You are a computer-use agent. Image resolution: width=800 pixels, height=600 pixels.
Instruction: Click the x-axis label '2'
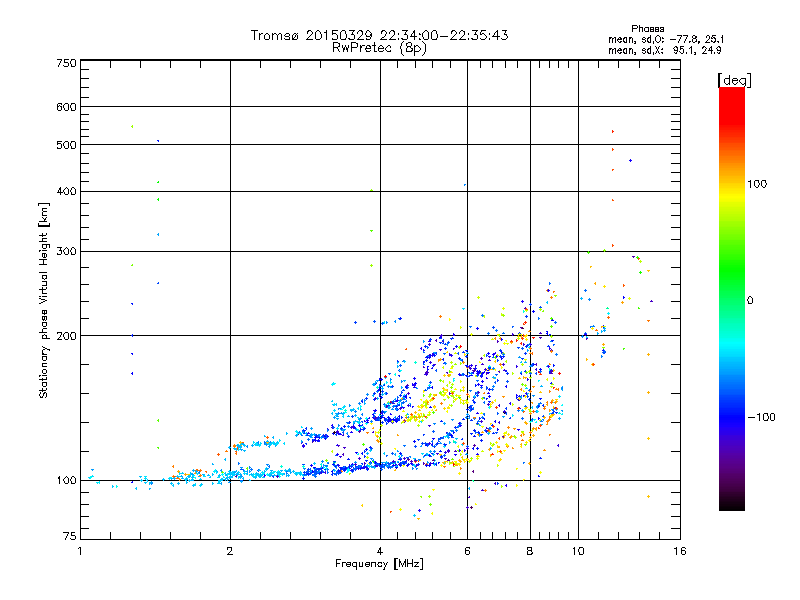tap(230, 551)
